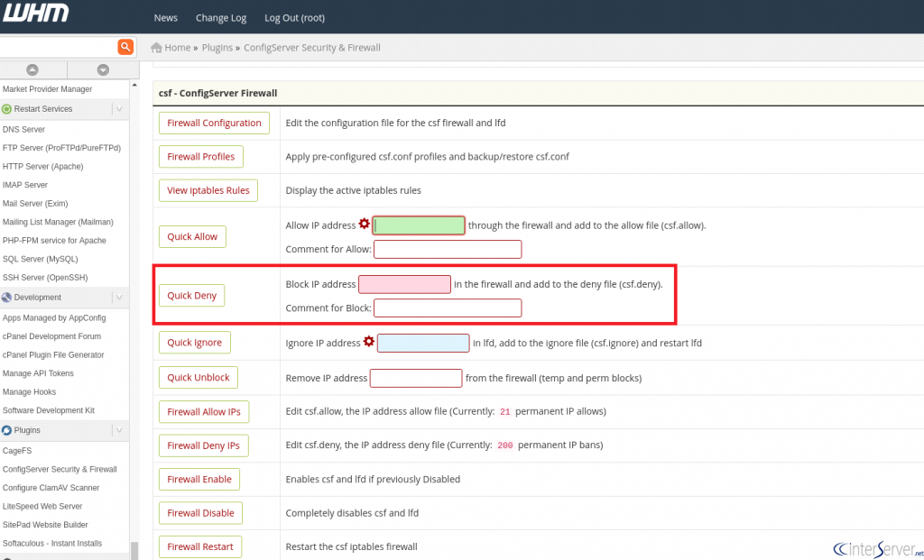Open LiteSpeed Web Server plugin
924x560 pixels.
pos(42,507)
